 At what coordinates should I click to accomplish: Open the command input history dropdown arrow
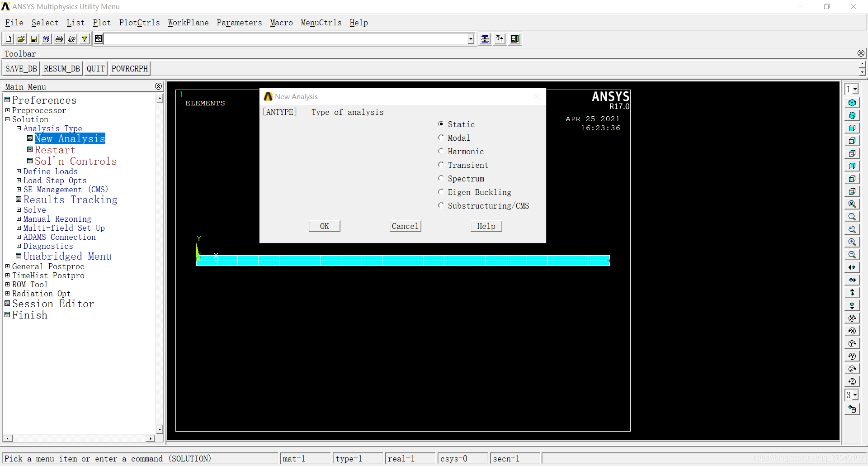471,39
